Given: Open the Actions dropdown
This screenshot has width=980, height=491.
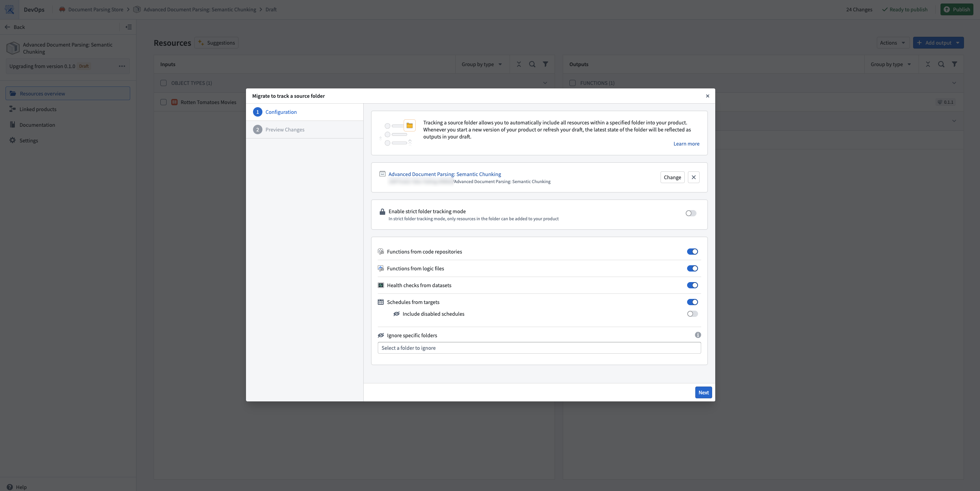Looking at the screenshot, I should click(892, 42).
